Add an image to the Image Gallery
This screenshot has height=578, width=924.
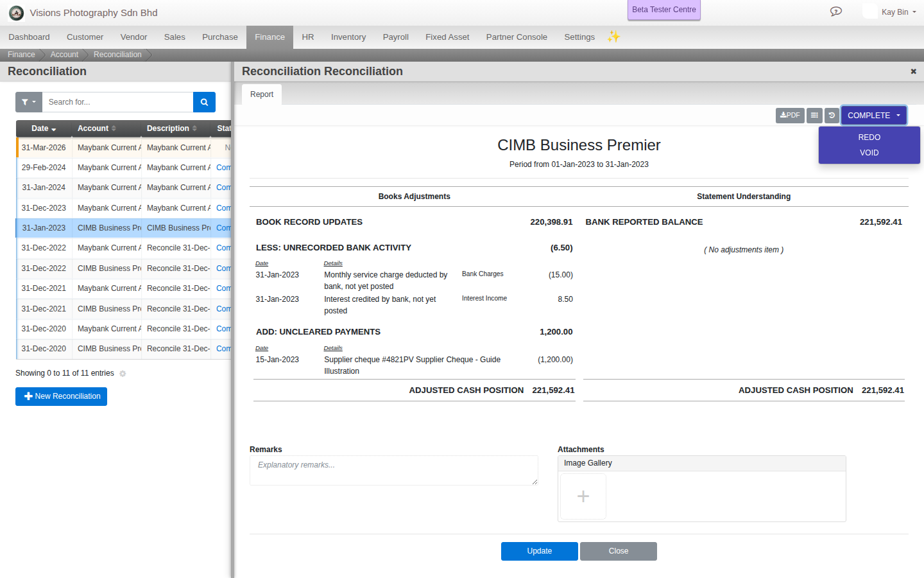pos(583,496)
